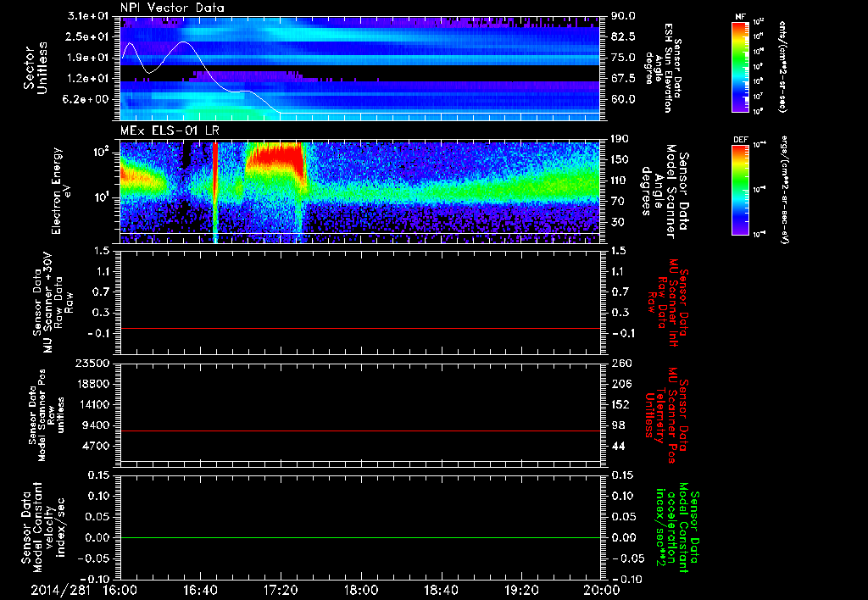Click the '98' telemetry axis tick
The width and height of the screenshot is (868, 600).
(x=617, y=425)
